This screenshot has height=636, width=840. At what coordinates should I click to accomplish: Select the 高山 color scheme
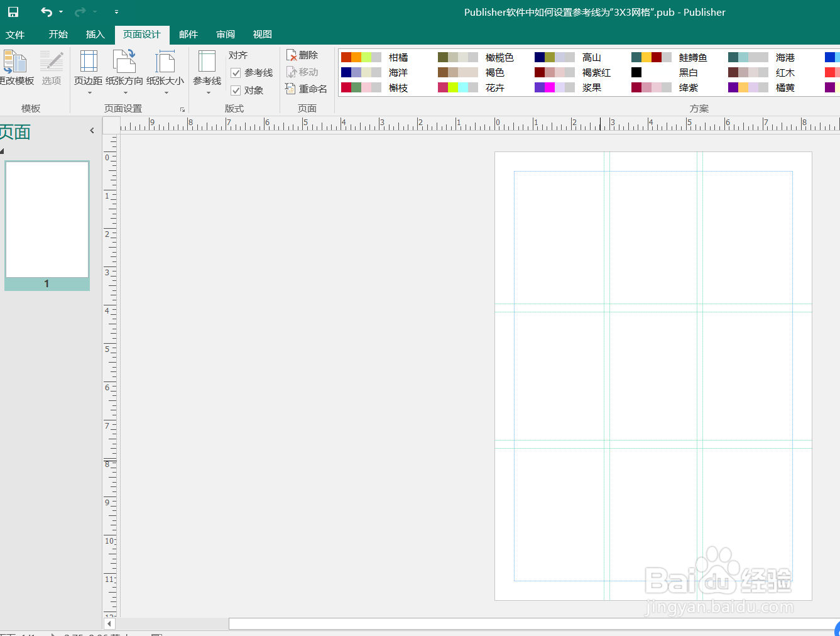coord(568,57)
